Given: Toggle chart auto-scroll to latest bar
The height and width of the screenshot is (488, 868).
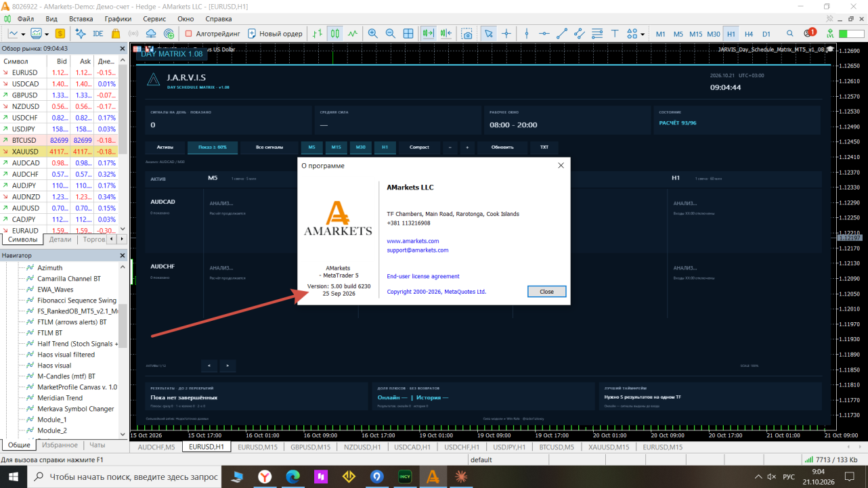Looking at the screenshot, I should 428,33.
